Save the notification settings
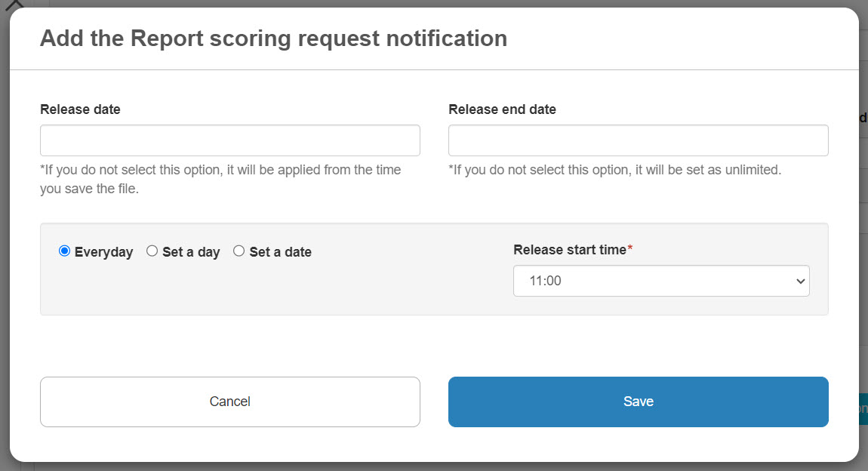The width and height of the screenshot is (868, 471). (638, 402)
